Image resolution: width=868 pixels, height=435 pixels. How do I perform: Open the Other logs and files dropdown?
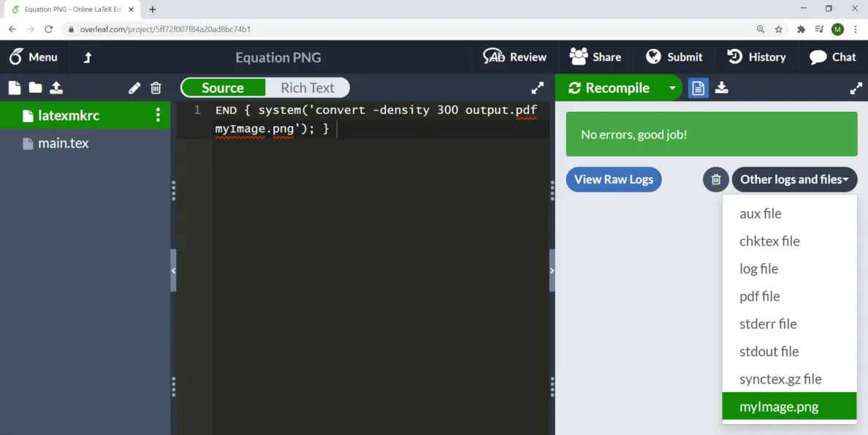[794, 179]
